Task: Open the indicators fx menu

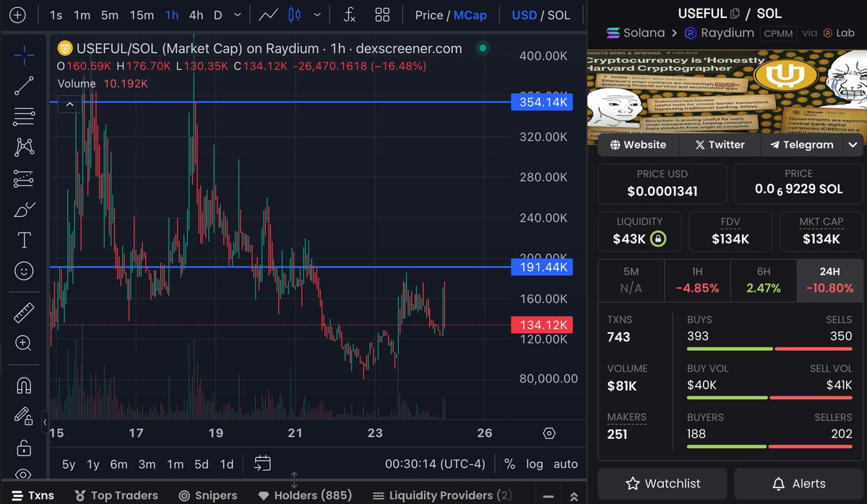Action: tap(349, 15)
